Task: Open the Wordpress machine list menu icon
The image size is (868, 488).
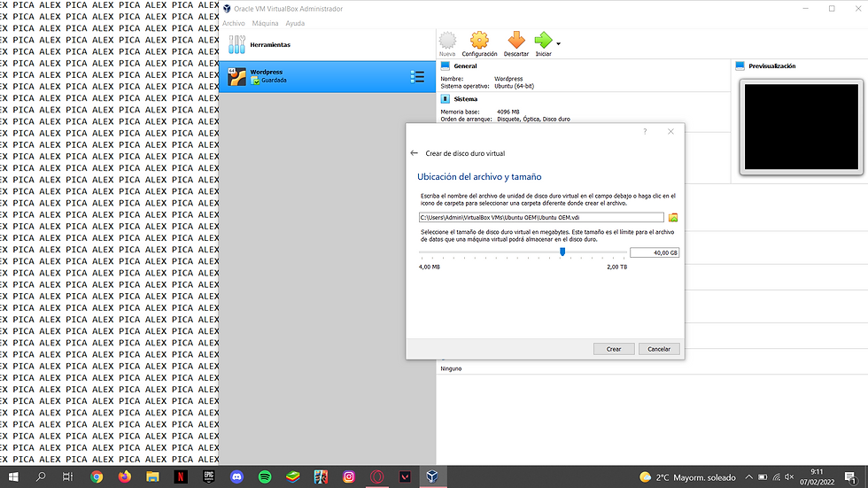Action: click(417, 77)
